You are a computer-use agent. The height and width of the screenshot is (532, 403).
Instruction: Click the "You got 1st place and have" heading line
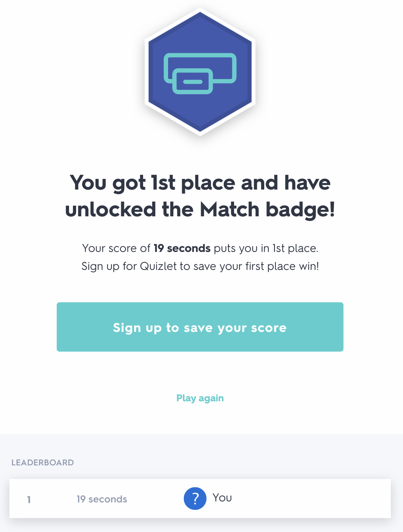pyautogui.click(x=200, y=183)
